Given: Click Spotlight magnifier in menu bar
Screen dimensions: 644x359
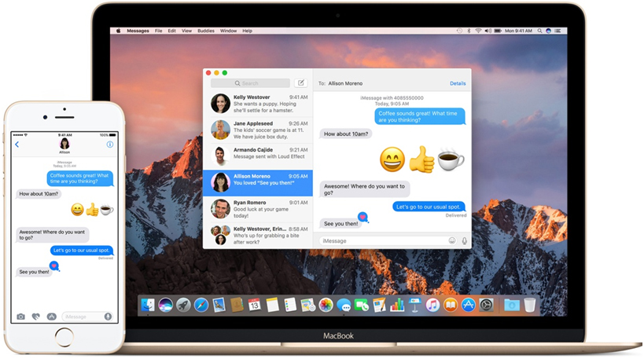Looking at the screenshot, I should (x=539, y=31).
